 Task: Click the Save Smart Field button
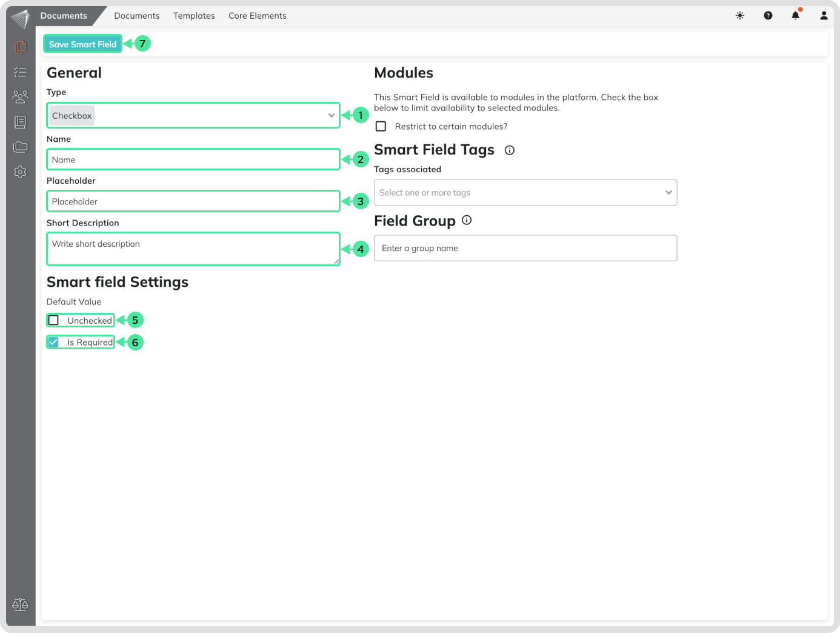[x=82, y=44]
